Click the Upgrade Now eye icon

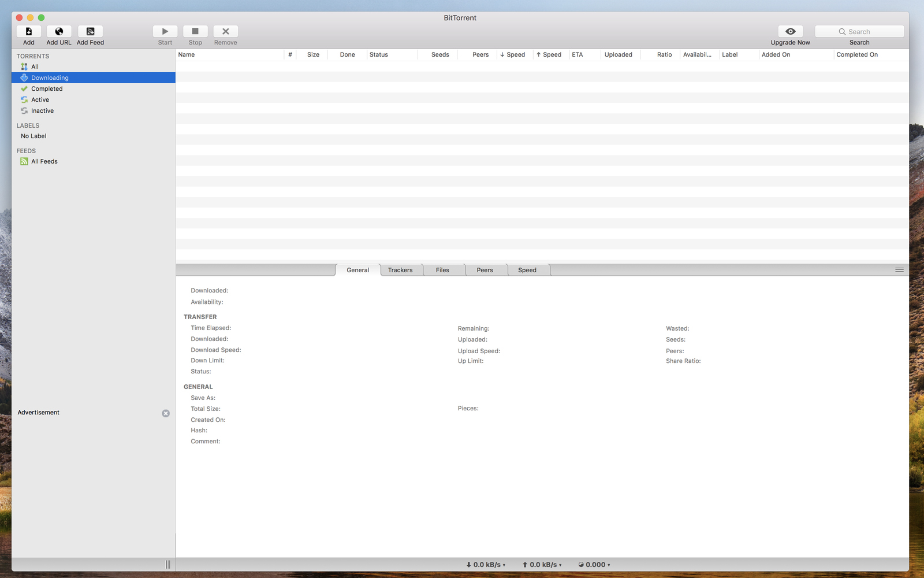[791, 31]
